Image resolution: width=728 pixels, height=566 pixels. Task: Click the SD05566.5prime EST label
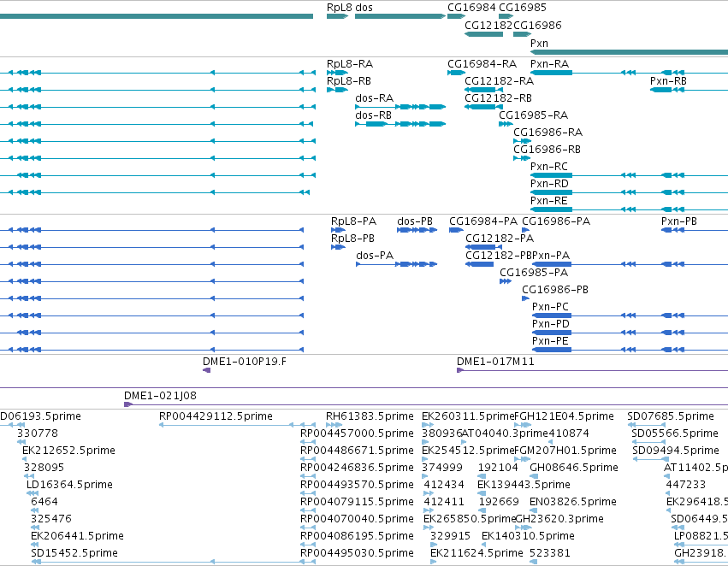[x=675, y=433]
